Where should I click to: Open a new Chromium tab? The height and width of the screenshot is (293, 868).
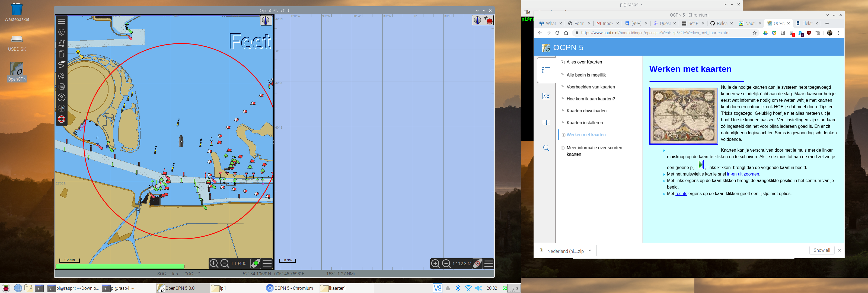(x=826, y=23)
